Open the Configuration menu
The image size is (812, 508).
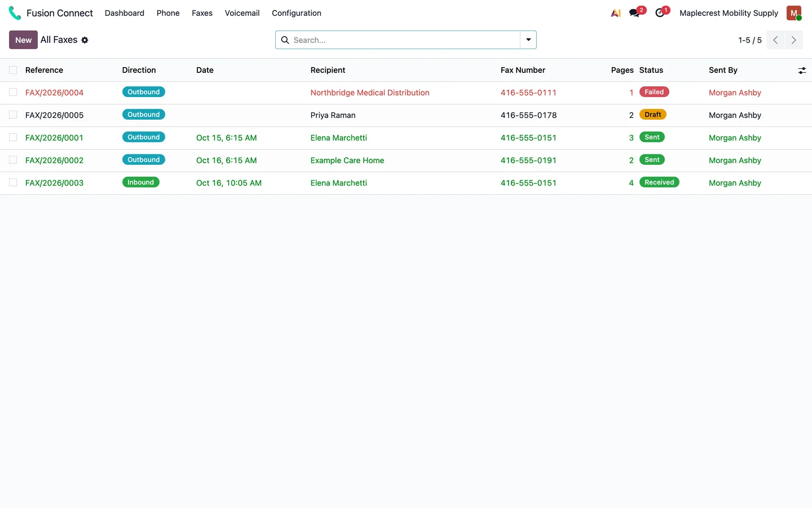pyautogui.click(x=297, y=13)
